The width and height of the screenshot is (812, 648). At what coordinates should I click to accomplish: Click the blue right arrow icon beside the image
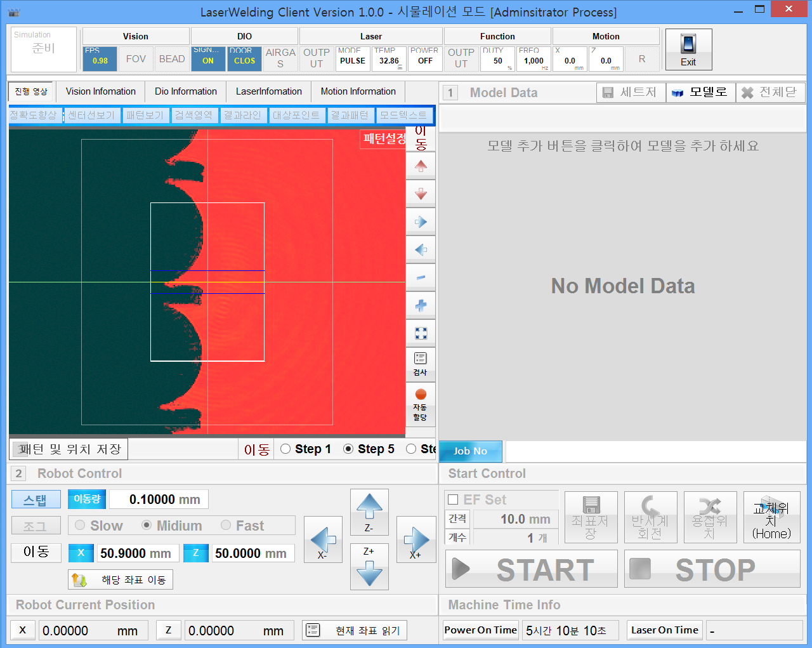tap(421, 222)
